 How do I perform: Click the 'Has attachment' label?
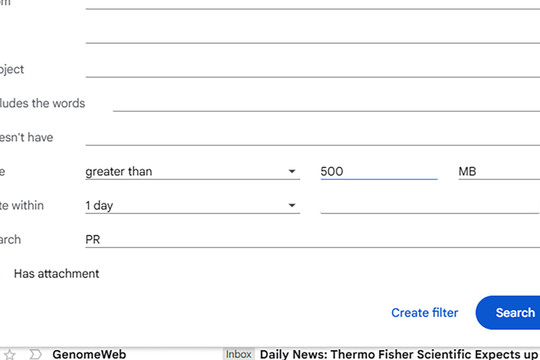tap(56, 274)
